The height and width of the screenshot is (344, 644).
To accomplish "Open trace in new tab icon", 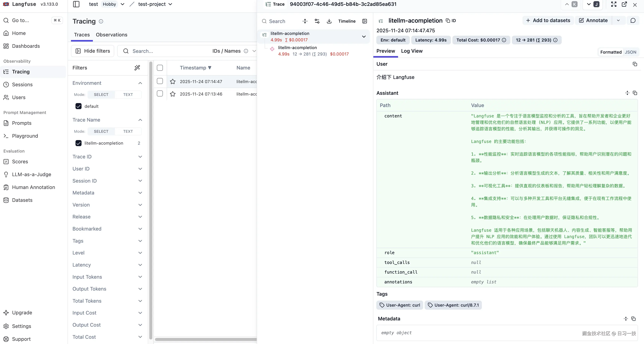I will (624, 4).
